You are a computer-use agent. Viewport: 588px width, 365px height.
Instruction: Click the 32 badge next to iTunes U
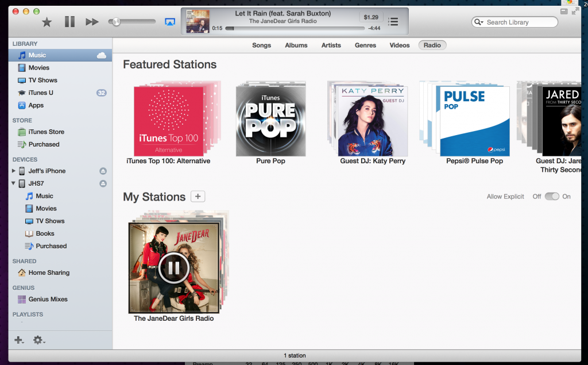pos(101,93)
